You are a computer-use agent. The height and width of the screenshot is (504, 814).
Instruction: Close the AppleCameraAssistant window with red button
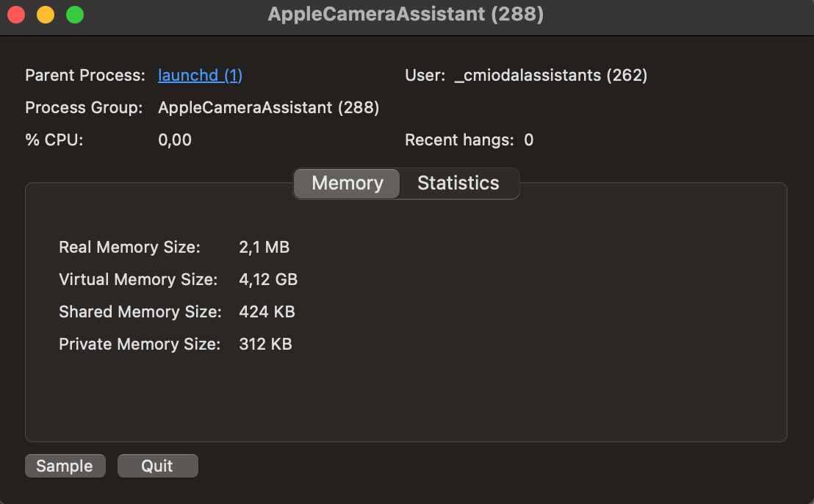pyautogui.click(x=16, y=15)
